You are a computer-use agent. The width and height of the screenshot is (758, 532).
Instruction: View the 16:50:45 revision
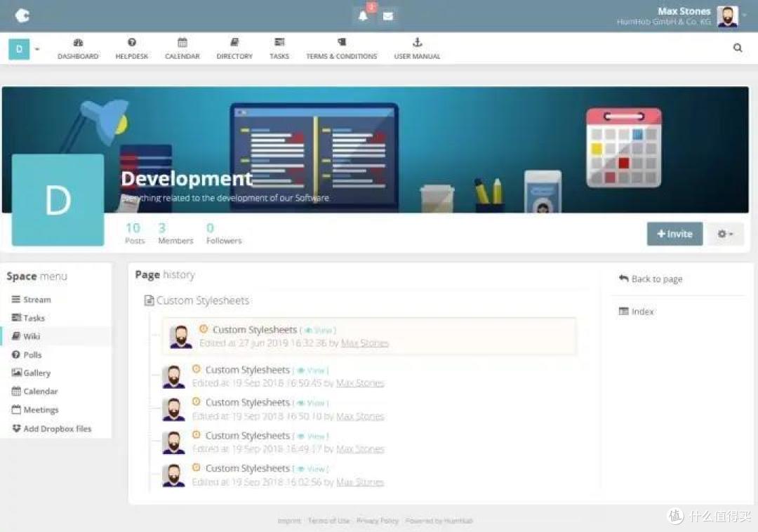pyautogui.click(x=312, y=371)
